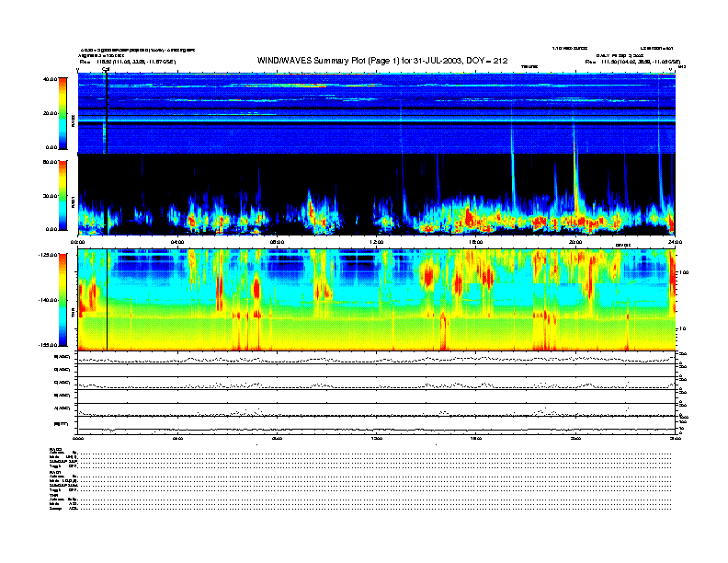Click the RAD2 color scale bar

click(x=63, y=113)
